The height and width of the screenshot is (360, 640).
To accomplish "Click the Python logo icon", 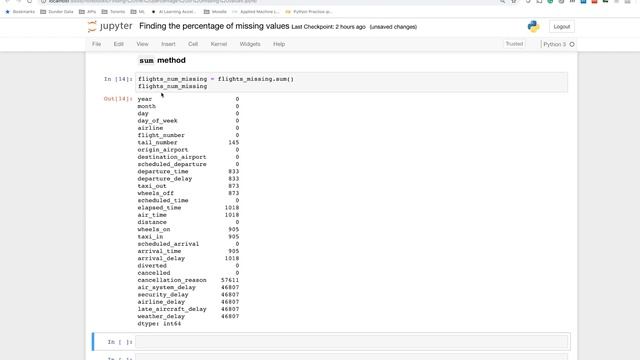I will pos(533,27).
